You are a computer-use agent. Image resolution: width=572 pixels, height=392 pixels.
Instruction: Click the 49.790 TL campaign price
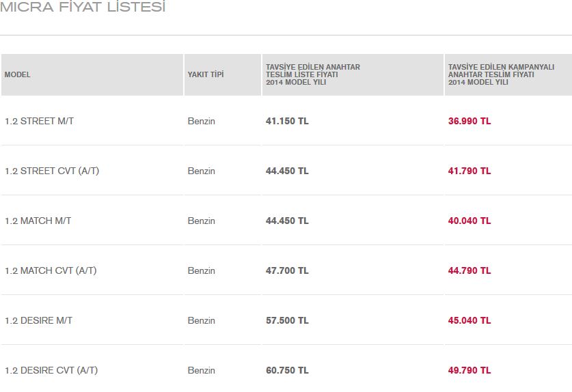469,370
